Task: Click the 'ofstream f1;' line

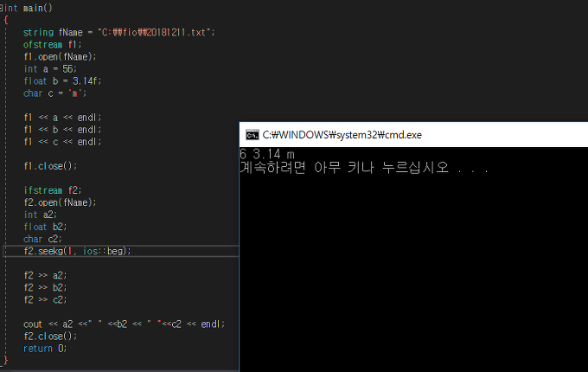Action: (52, 45)
